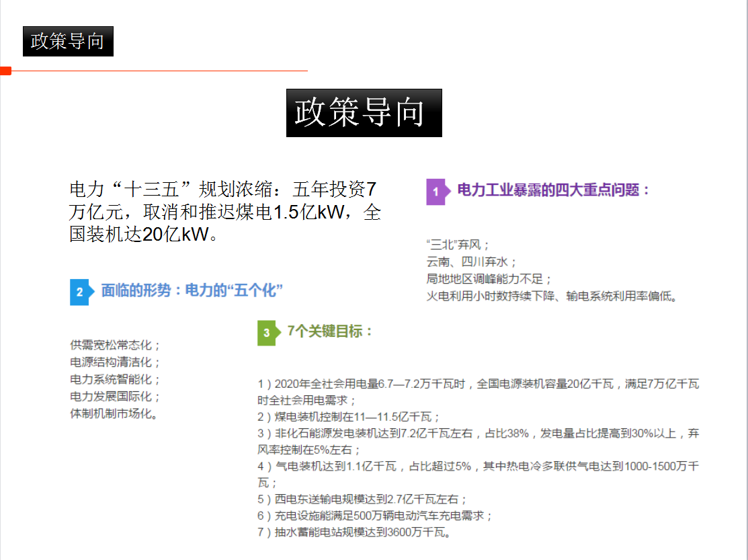This screenshot has width=748, height=560.
Task: Select target item 7 about 抽水蓄能电站
Action: point(354,532)
